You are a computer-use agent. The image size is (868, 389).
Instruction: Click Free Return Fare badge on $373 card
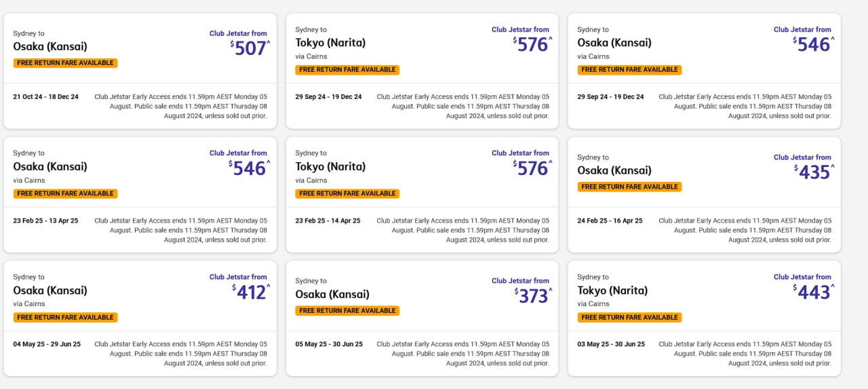(x=347, y=311)
